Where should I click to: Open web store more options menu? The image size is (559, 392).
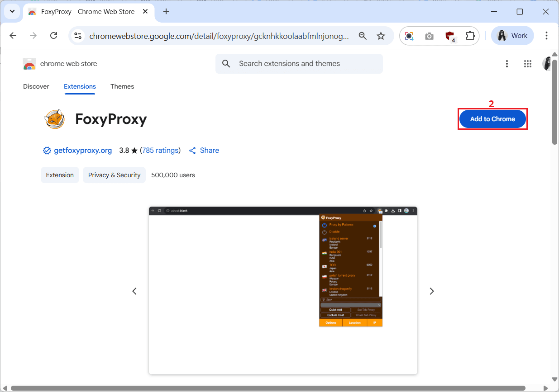[507, 64]
